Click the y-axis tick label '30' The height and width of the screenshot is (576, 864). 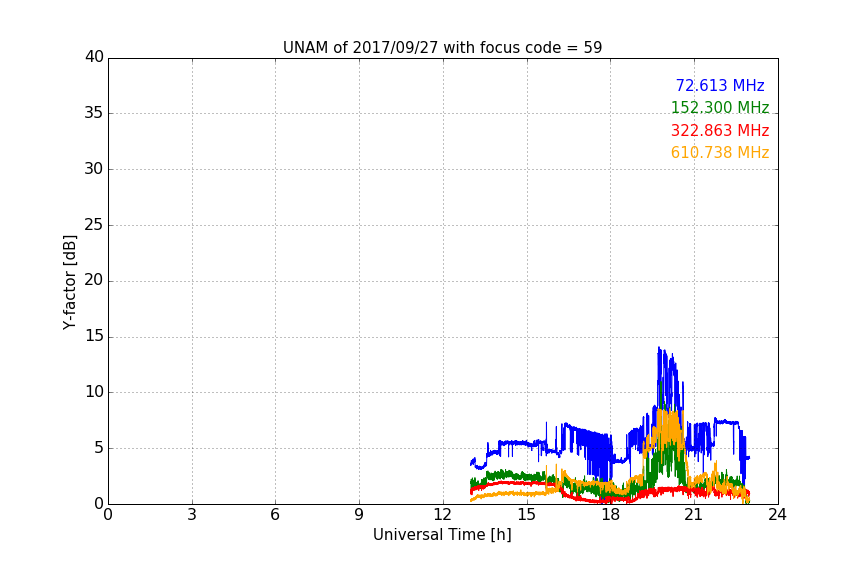coord(94,169)
